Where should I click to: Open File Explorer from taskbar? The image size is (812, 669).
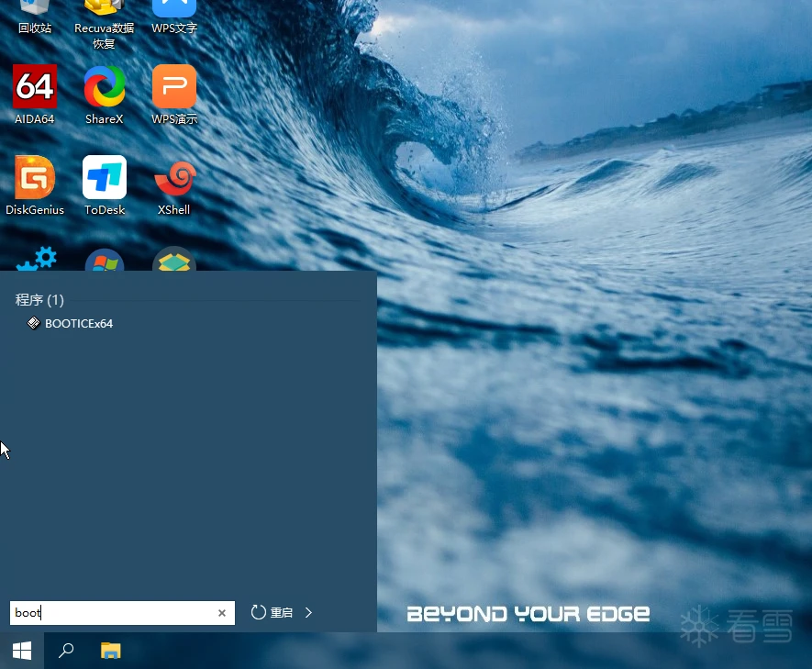110,651
